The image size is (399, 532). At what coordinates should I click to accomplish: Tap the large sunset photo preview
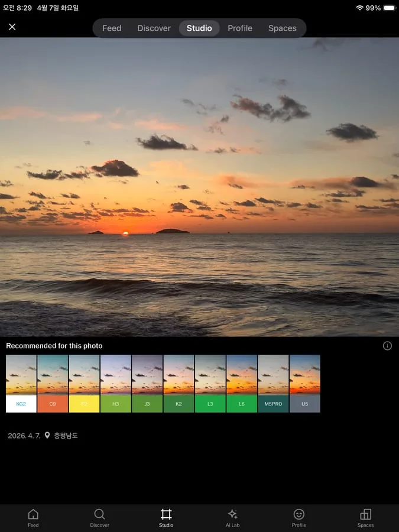click(x=199, y=187)
